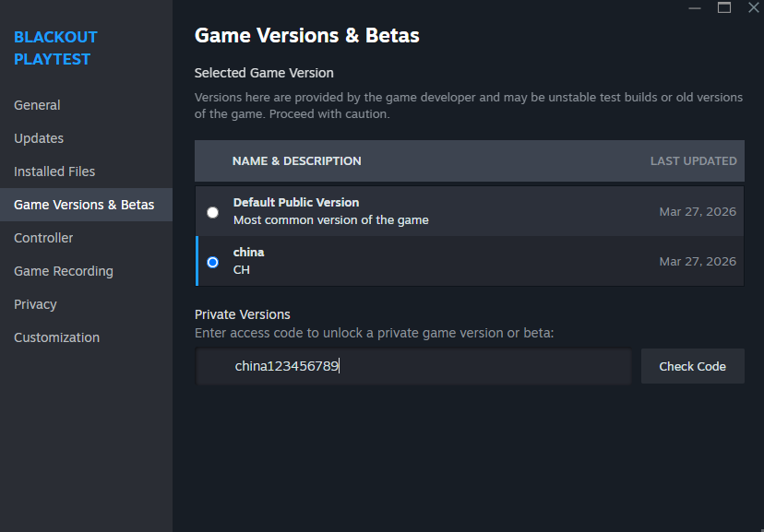
Task: Minimize the properties window
Action: point(694,7)
